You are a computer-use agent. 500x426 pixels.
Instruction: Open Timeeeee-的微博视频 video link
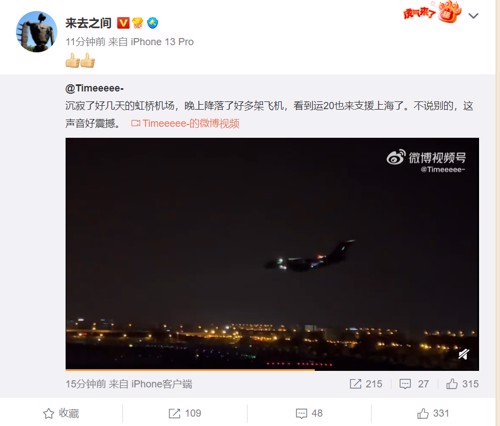(x=185, y=123)
